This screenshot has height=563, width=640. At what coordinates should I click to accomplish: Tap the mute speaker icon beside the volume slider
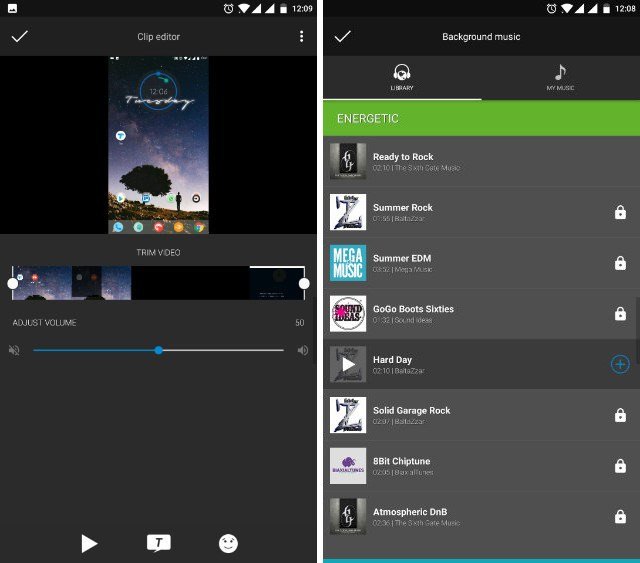point(14,350)
